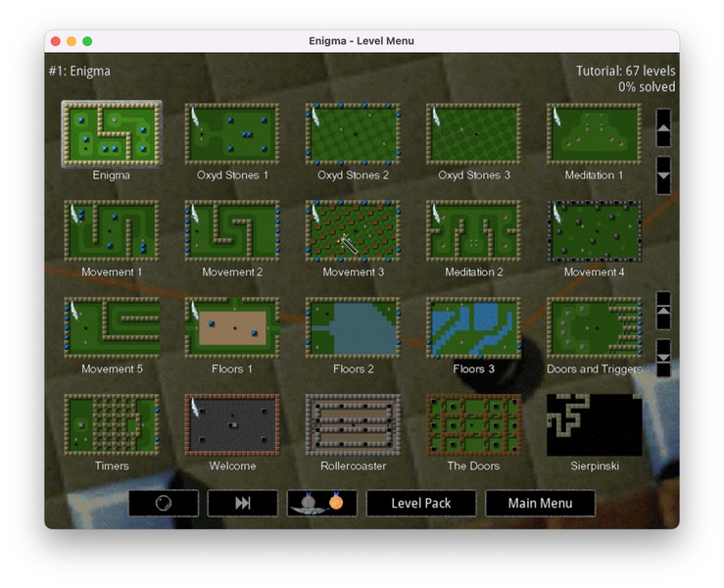Select the Welcome level thumbnail
The height and width of the screenshot is (588, 724).
coord(232,425)
